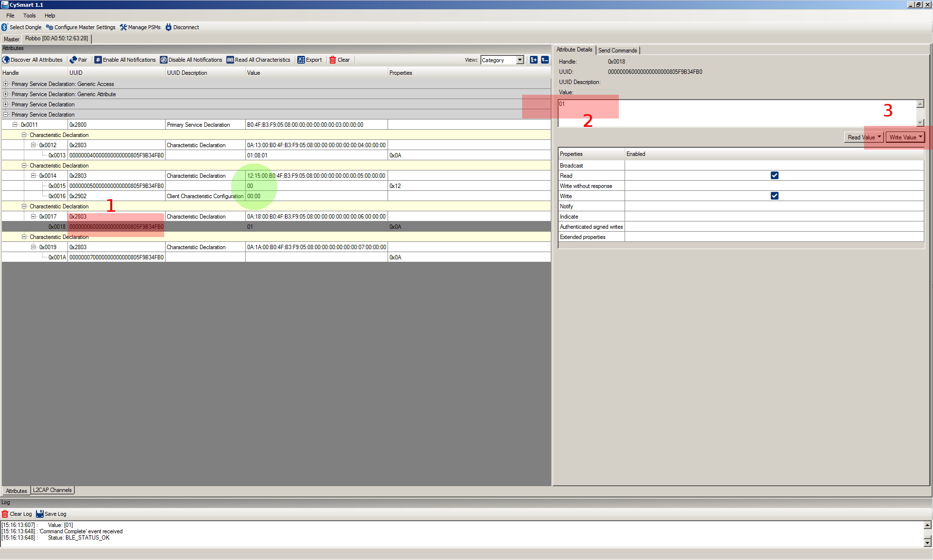933x560 pixels.
Task: Open the Tools menu
Action: (29, 16)
